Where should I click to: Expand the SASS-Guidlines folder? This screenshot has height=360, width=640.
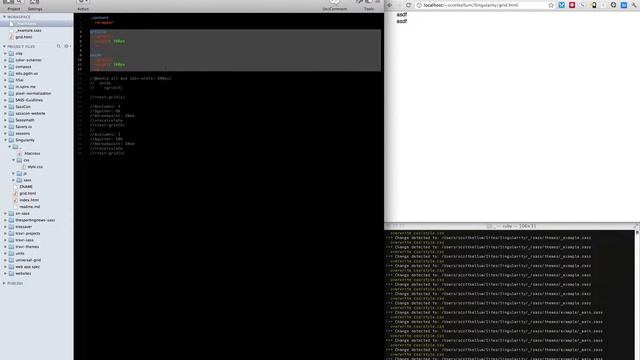coord(5,100)
